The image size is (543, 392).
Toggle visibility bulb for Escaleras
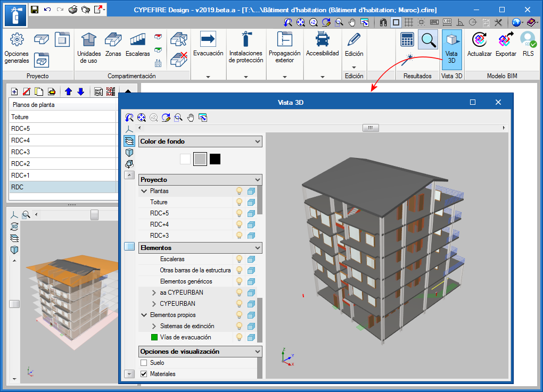tap(239, 259)
